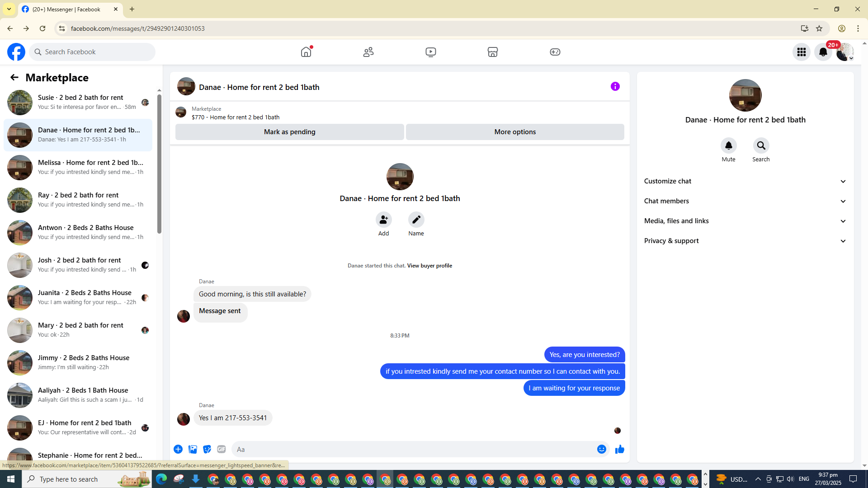Open Gaming icon in top navigation

pyautogui.click(x=555, y=52)
